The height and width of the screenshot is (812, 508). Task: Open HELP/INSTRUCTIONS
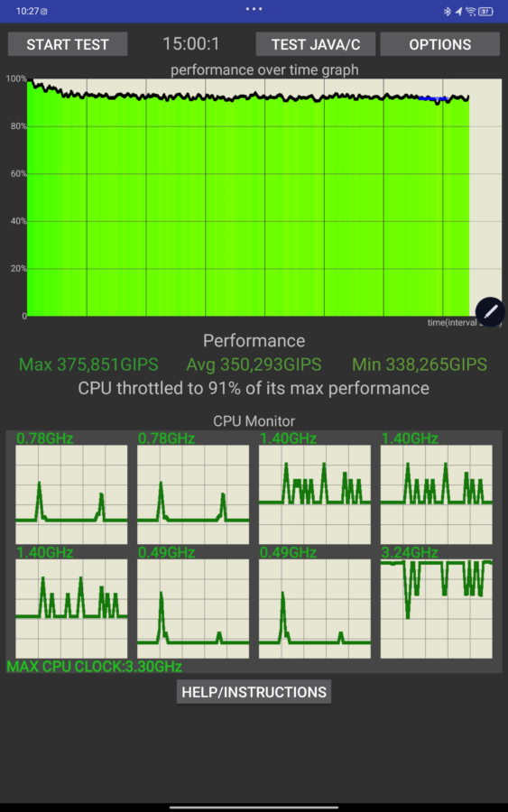point(254,692)
